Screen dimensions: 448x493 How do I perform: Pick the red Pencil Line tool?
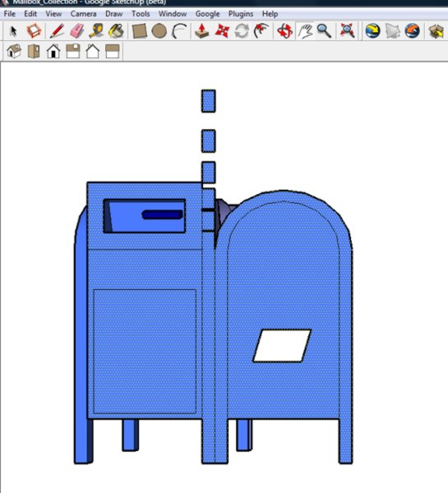coord(57,31)
